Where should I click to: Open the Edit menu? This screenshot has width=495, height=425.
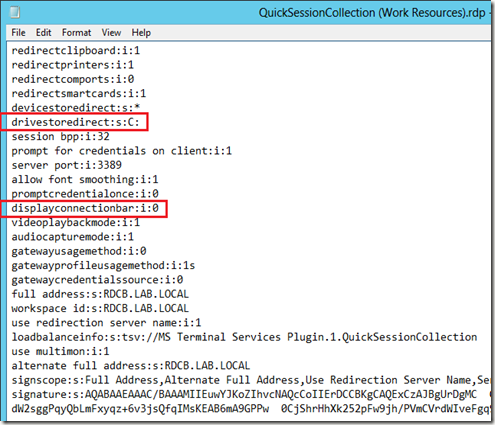click(44, 33)
